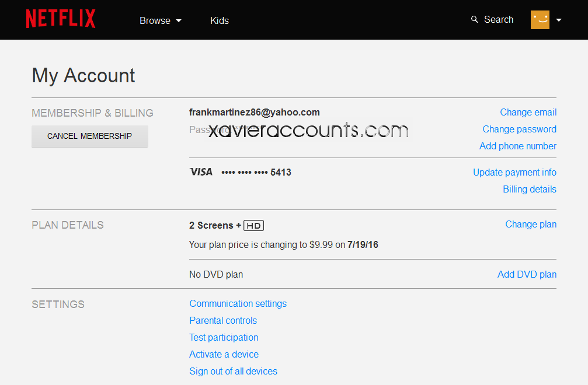Click the VISA card logo
The image size is (588, 385).
click(x=201, y=172)
